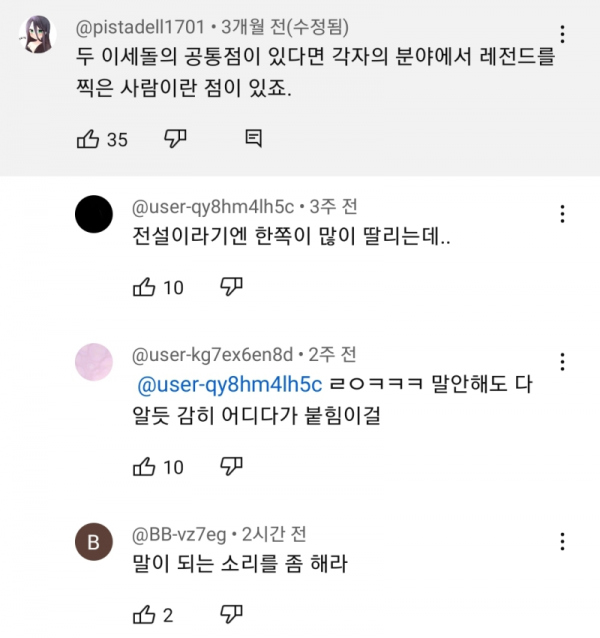Like the reply by @user-kg7ex6en8d
The width and height of the screenshot is (600, 638).
144,466
